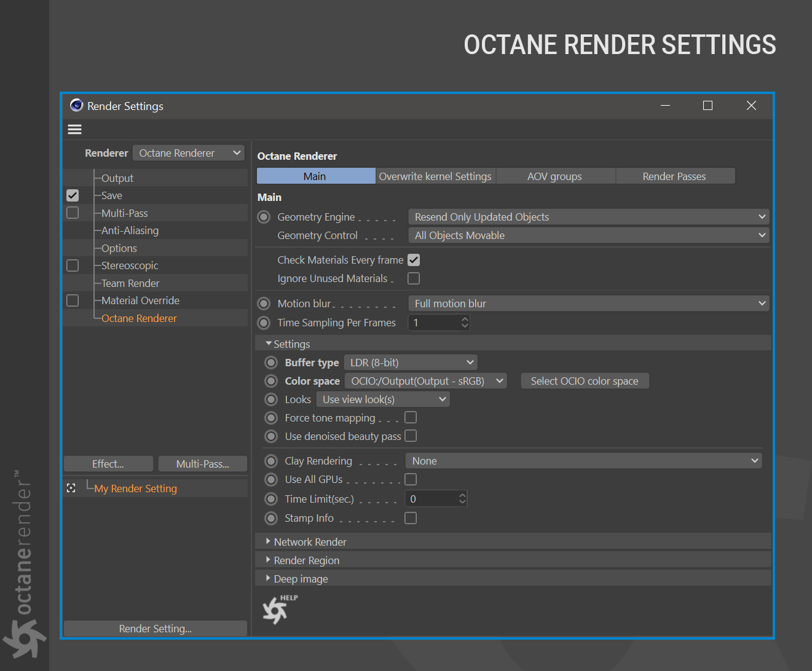Click the Looks animation dot
812x671 pixels.
pyautogui.click(x=271, y=399)
